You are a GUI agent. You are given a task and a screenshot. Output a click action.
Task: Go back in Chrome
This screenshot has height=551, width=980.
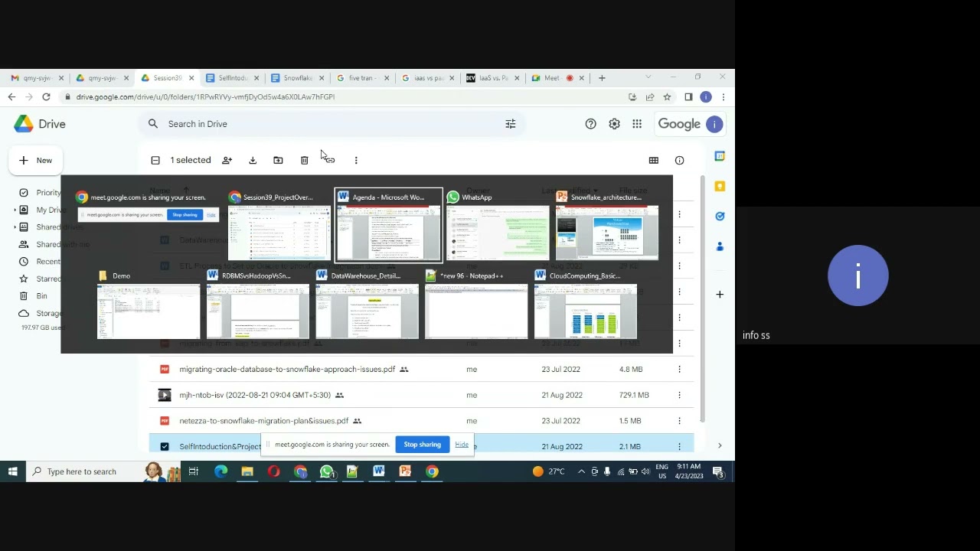[x=11, y=97]
